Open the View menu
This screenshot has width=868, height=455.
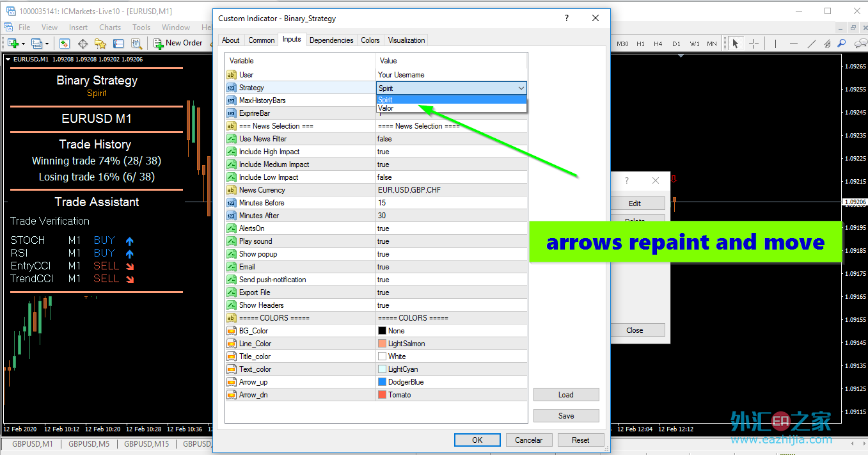[x=49, y=28]
